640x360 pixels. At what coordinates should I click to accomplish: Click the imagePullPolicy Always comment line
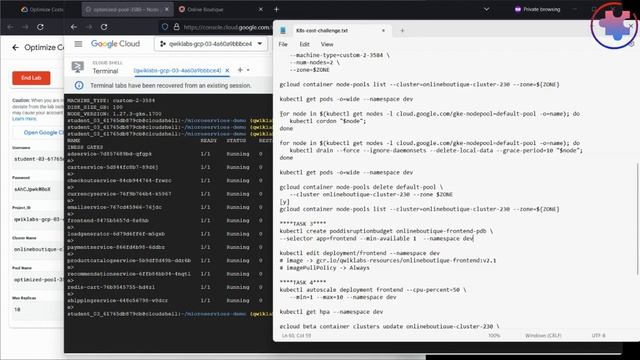[324, 268]
